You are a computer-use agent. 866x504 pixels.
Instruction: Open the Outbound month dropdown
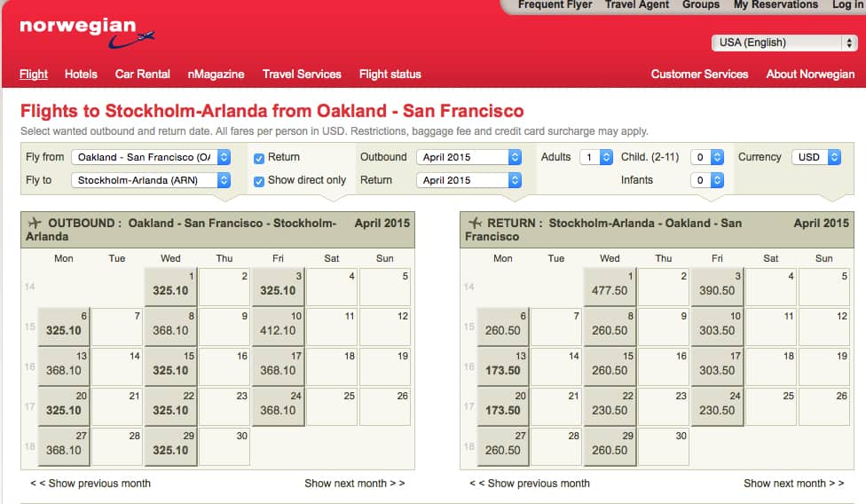468,157
